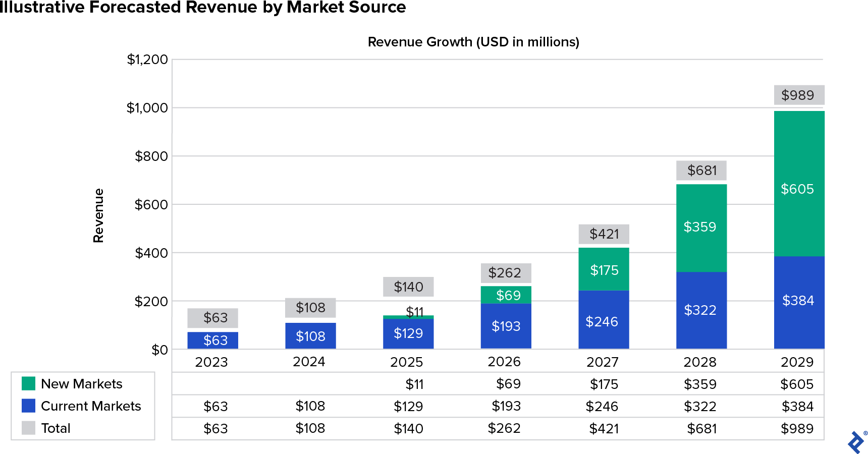
Task: Click Current Markets table cell $322 for 2028
Action: tap(700, 407)
